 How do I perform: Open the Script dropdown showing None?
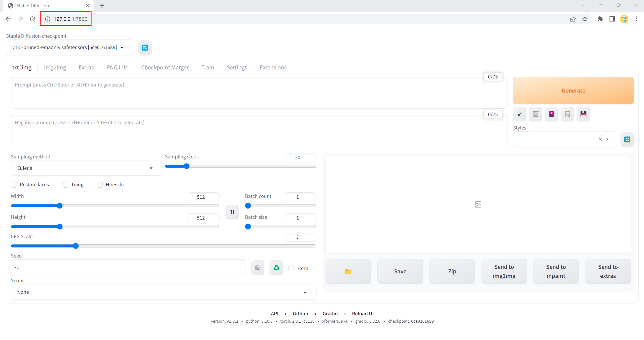click(163, 292)
